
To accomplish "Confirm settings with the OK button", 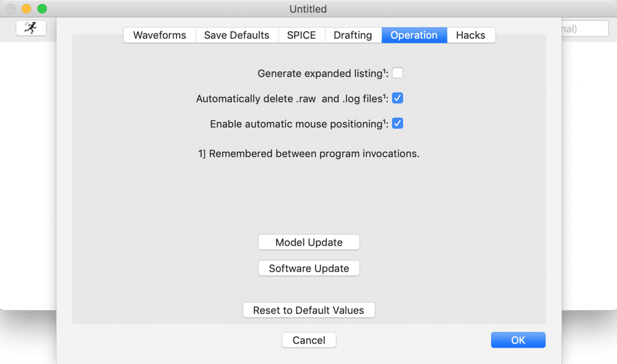I will tap(518, 340).
